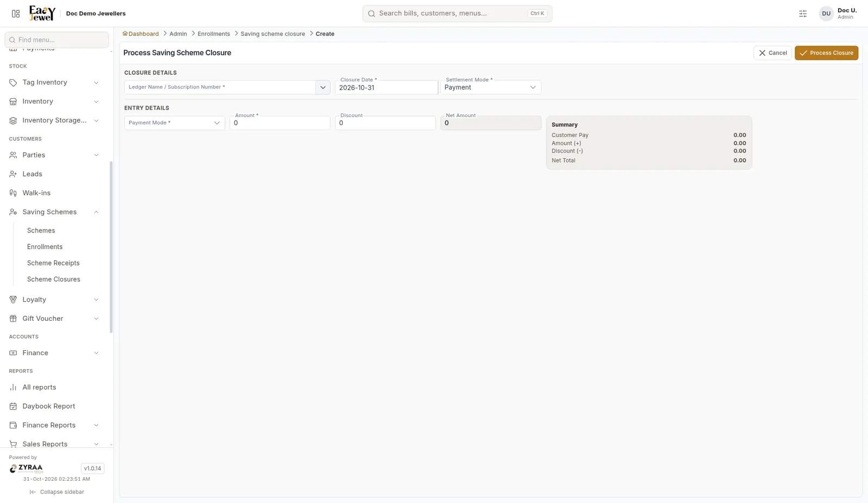Click the Finance Reports icon
868x503 pixels.
13,425
